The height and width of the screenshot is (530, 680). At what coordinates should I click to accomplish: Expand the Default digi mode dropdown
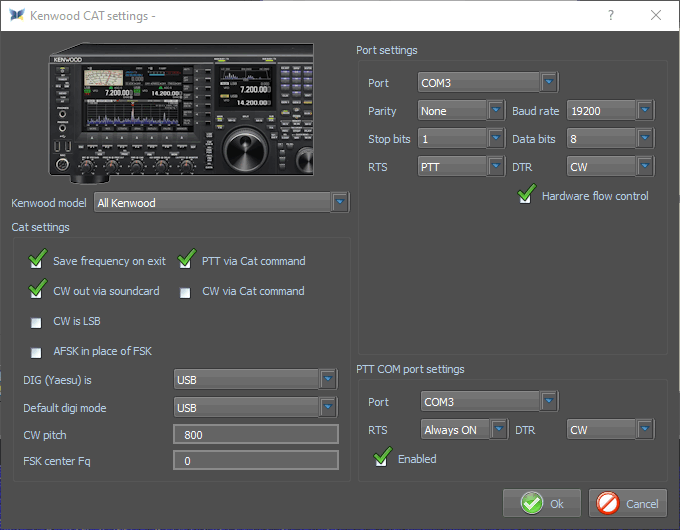click(328, 407)
